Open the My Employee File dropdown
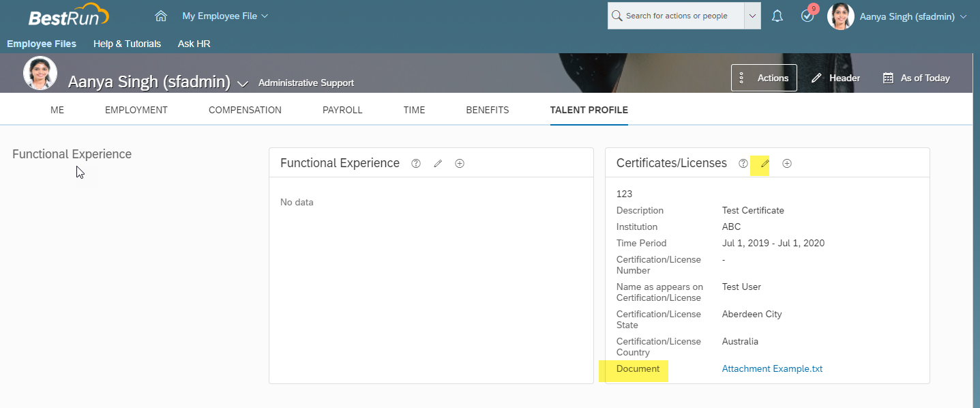 tap(225, 16)
